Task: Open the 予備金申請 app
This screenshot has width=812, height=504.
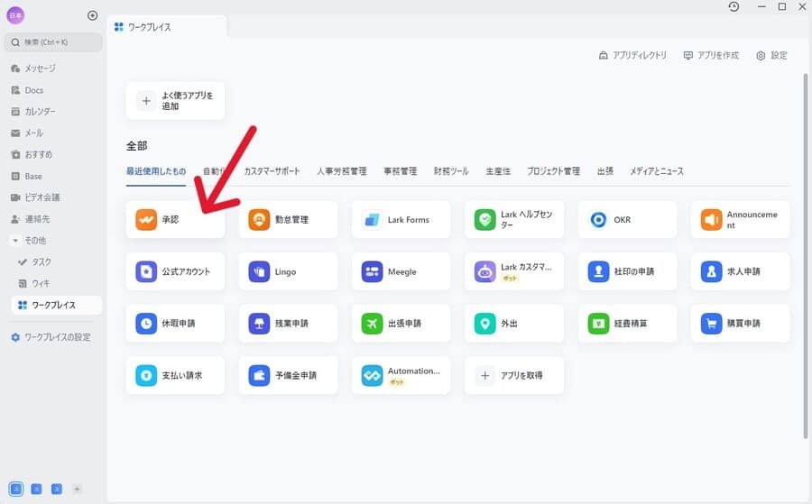Action: (288, 375)
